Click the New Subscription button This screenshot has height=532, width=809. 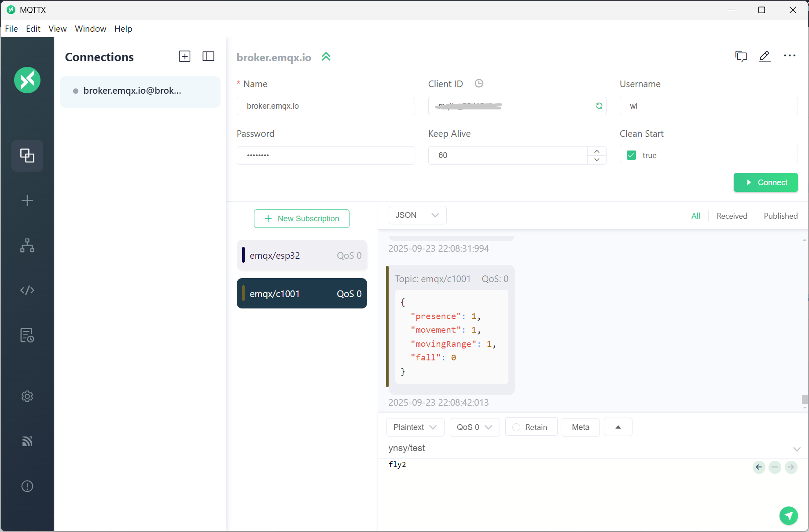302,219
